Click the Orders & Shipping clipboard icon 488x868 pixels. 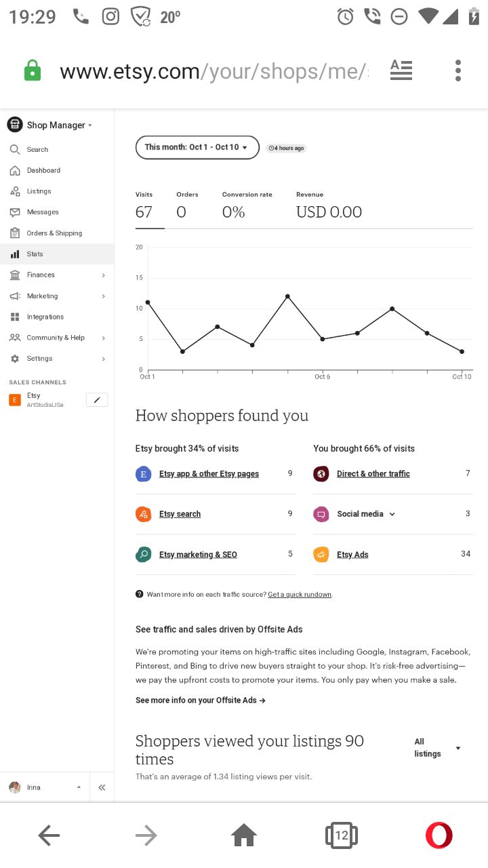[x=15, y=233]
